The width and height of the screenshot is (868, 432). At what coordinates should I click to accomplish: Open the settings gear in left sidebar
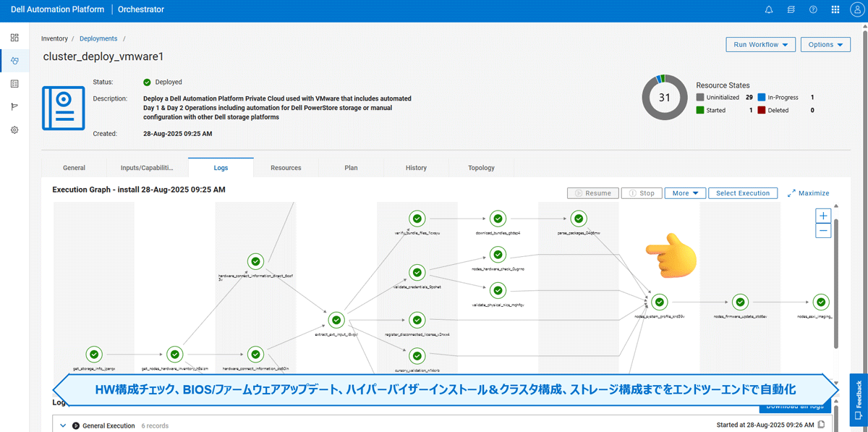14,130
